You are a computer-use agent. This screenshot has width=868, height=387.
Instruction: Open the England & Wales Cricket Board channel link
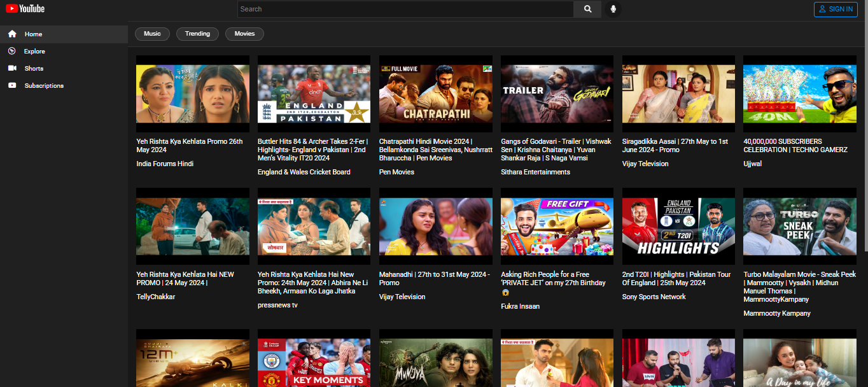pos(304,172)
